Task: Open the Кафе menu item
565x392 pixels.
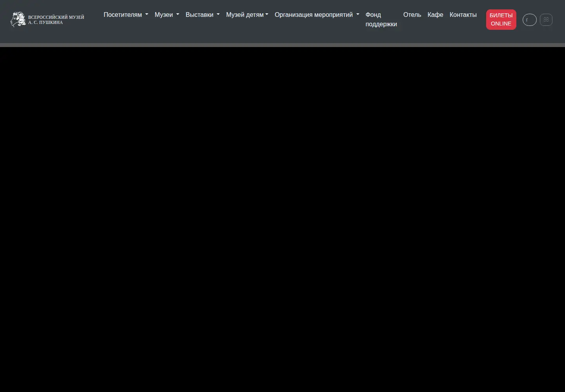Action: (435, 15)
